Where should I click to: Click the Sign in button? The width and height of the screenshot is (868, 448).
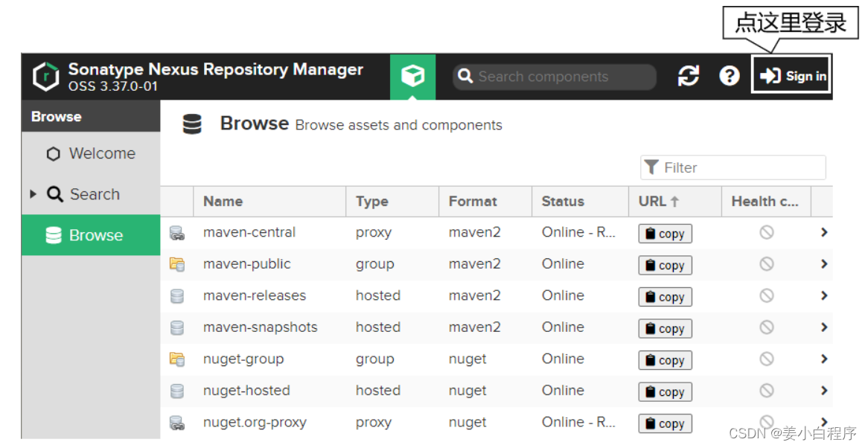point(793,76)
